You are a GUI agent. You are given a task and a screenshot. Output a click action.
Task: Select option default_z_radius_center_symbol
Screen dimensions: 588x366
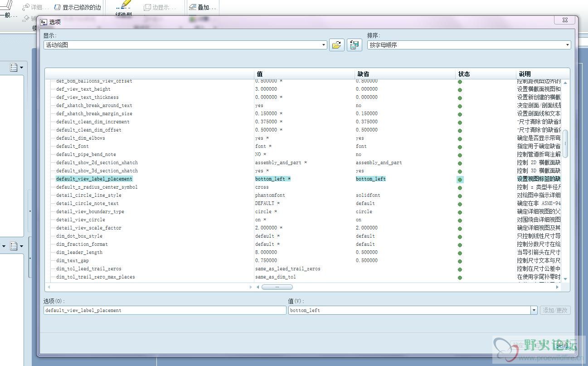tap(97, 187)
